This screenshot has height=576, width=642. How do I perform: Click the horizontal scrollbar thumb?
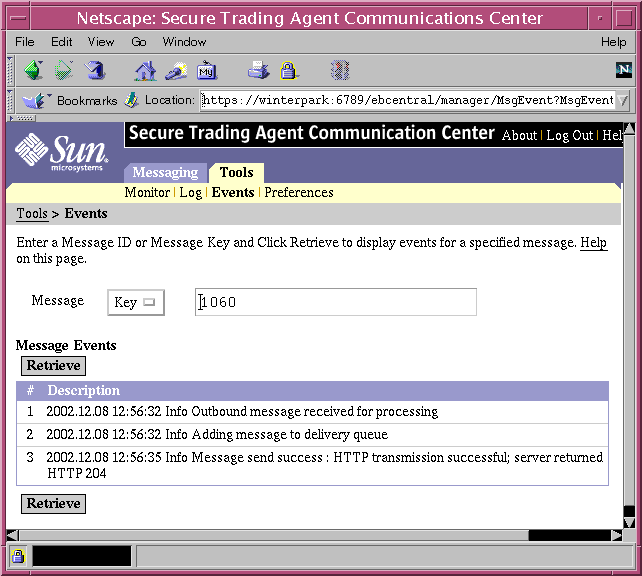(x=274, y=535)
